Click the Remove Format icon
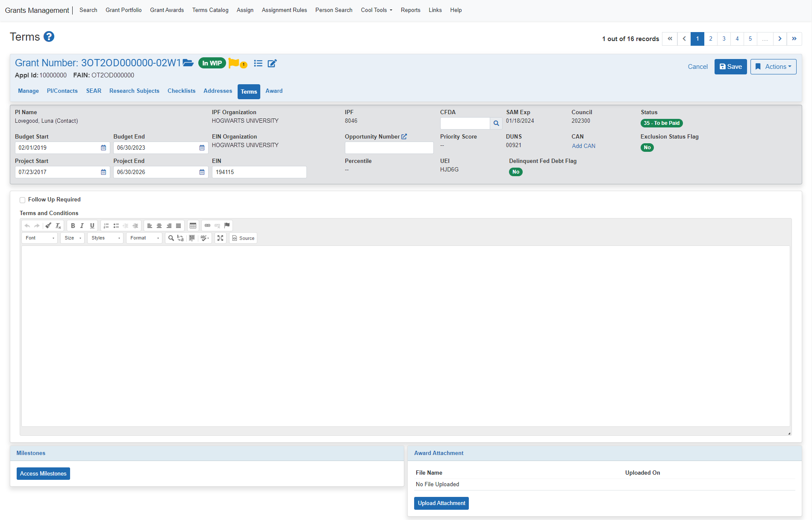The image size is (812, 520). coord(58,225)
